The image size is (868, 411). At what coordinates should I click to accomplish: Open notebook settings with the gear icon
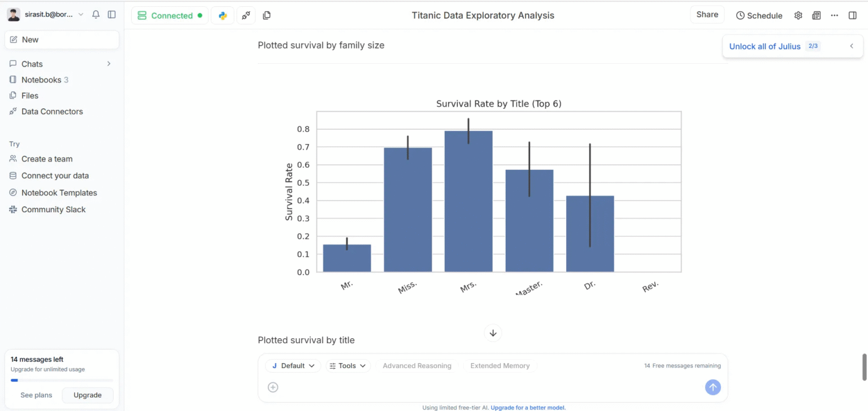tap(798, 15)
